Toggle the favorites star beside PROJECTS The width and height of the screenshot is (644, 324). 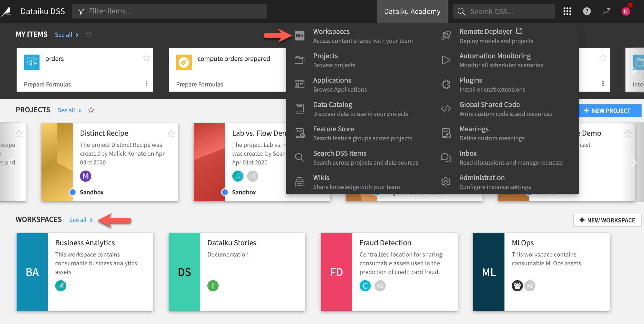pos(91,110)
